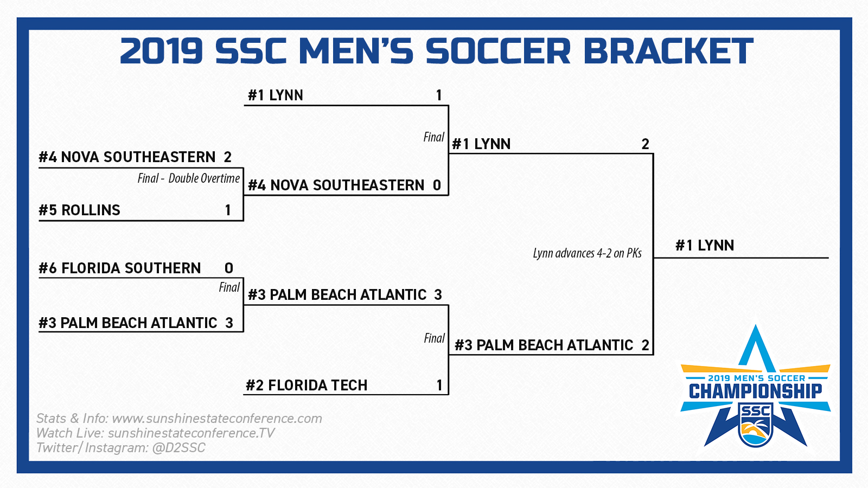Click #1 Lynn with score 2 in final
This screenshot has height=488, width=868.
(x=481, y=144)
